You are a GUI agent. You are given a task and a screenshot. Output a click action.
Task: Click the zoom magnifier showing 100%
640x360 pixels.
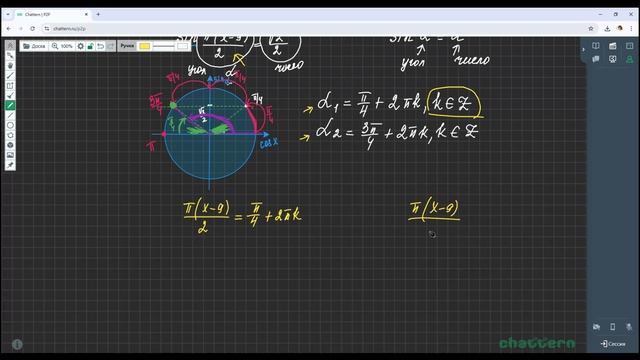62,46
